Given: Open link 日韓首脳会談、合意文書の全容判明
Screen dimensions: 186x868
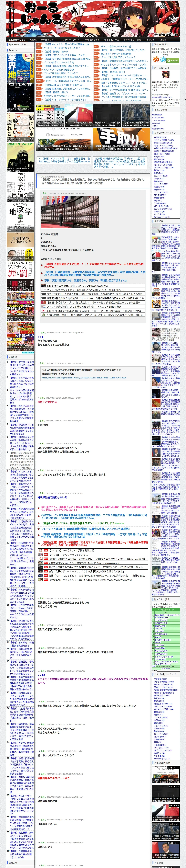Looking at the screenshot, I should click(x=95, y=273).
